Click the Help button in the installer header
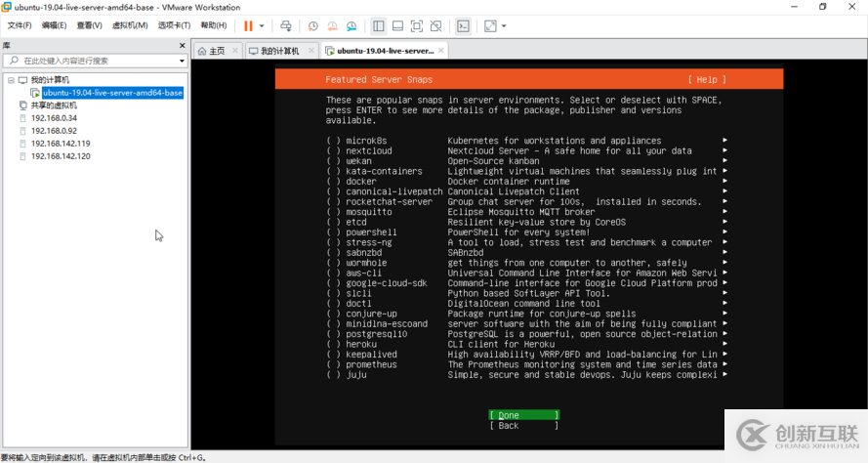 [707, 80]
